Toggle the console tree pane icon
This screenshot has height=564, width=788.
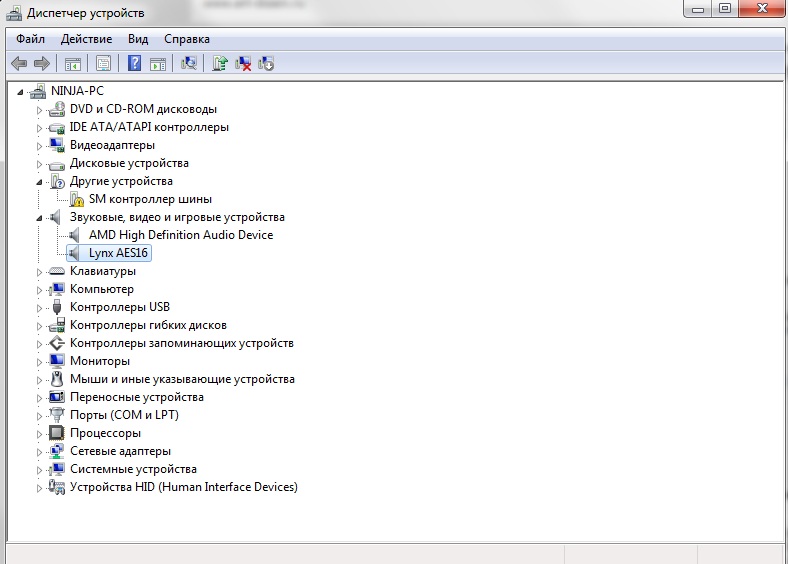point(72,63)
